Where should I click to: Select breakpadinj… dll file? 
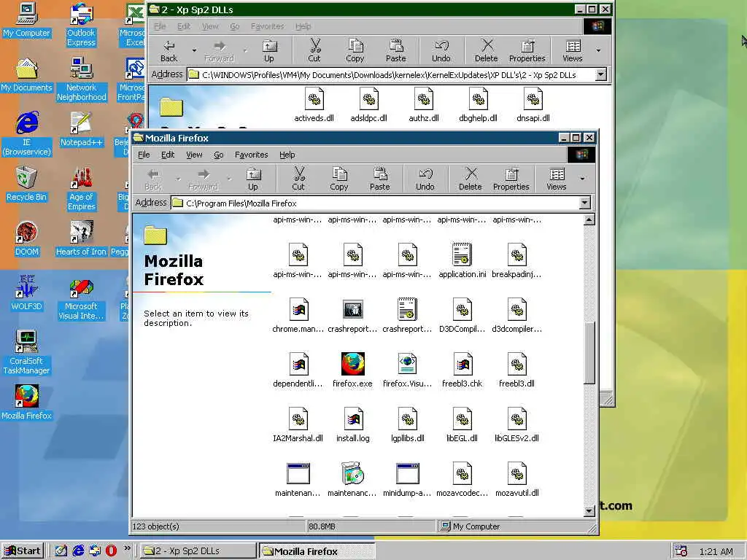point(517,260)
